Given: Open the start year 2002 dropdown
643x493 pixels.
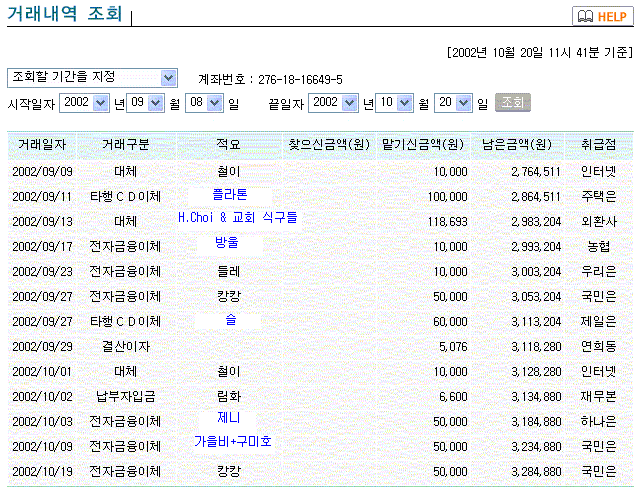Looking at the screenshot, I should click(84, 103).
